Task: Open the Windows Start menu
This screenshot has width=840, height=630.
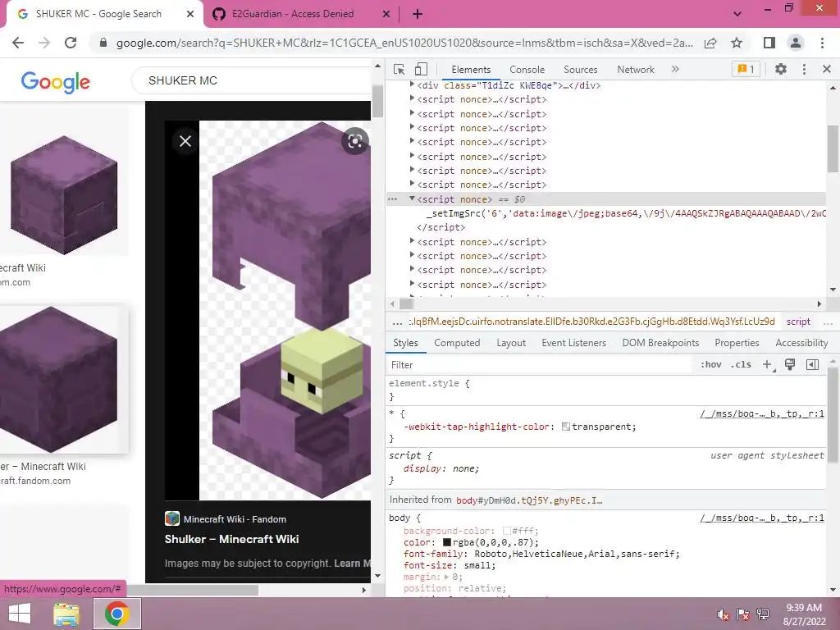Action: click(20, 614)
